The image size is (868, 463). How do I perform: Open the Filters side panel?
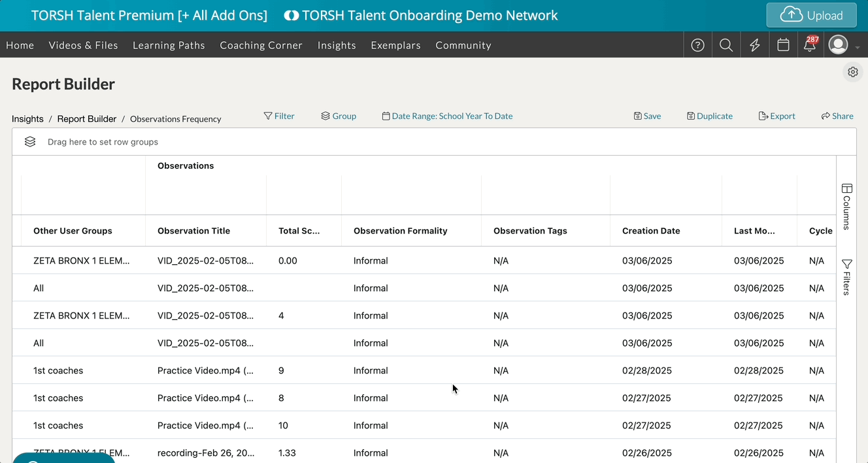(x=846, y=277)
